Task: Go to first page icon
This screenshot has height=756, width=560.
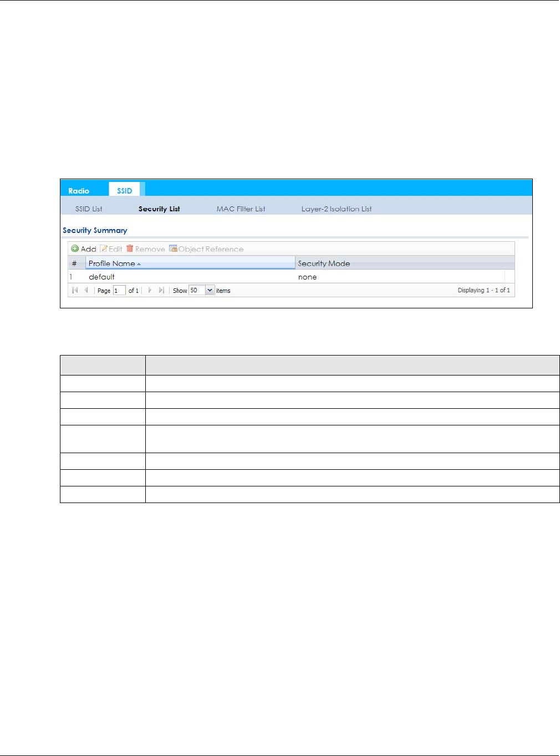Action: [75, 290]
